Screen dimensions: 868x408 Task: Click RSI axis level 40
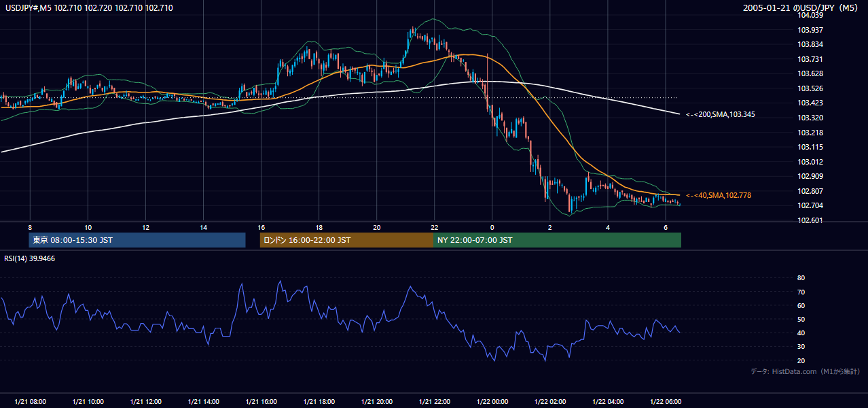pyautogui.click(x=801, y=333)
